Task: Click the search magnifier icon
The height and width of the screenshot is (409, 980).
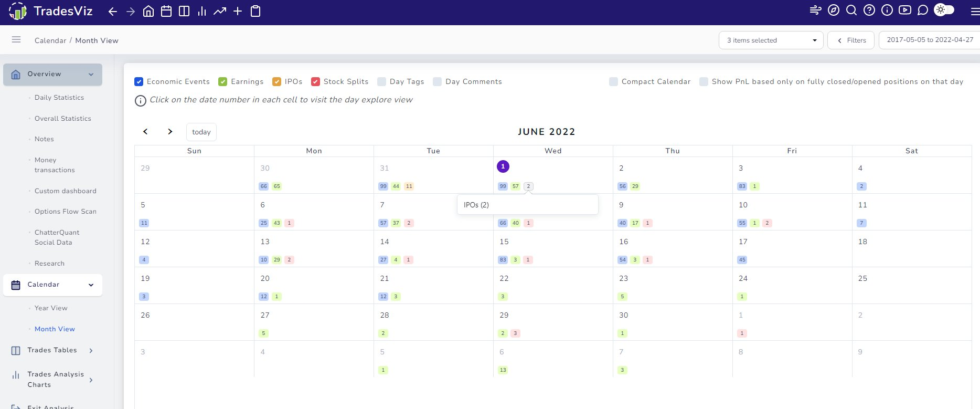Action: [x=851, y=10]
